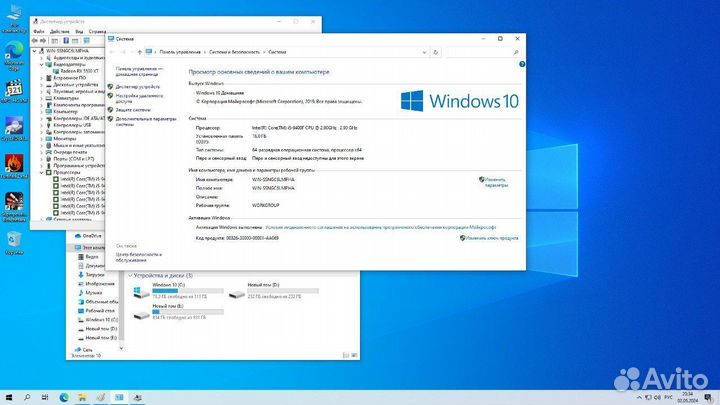Click Edge icon on taskbar
Image resolution: width=720 pixels, height=405 pixels.
click(64, 397)
